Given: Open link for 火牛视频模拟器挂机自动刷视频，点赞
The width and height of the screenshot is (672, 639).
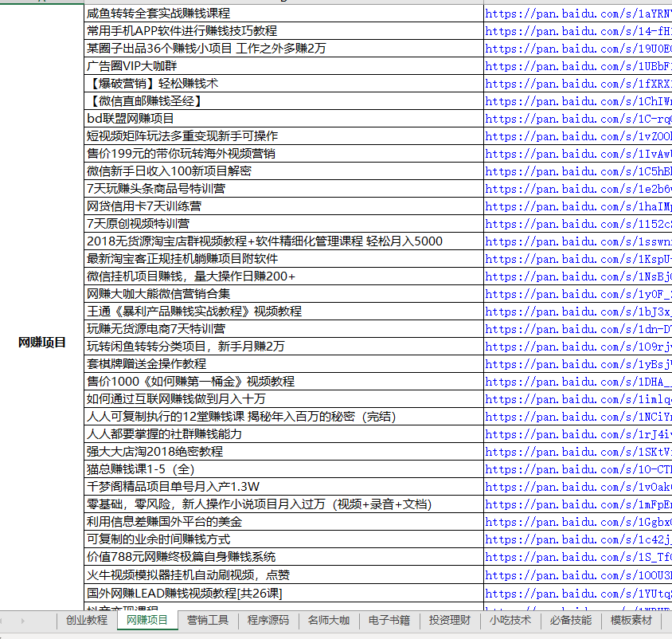Looking at the screenshot, I should (x=573, y=574).
